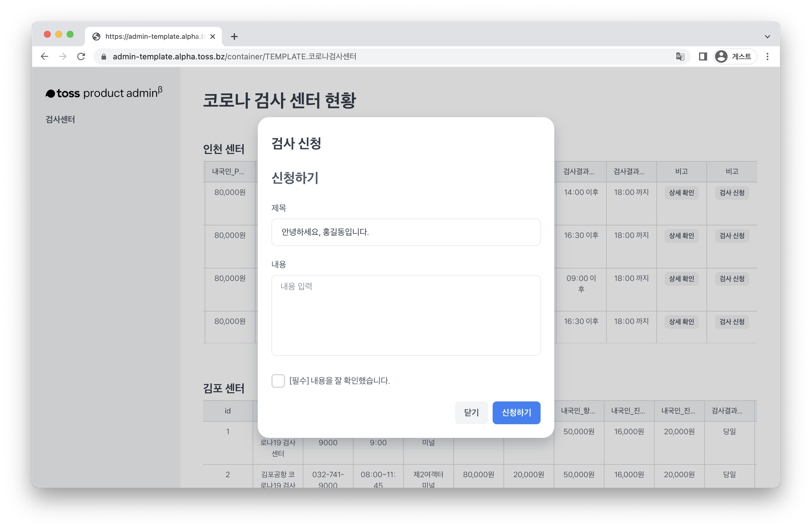
Task: Switch to the admin-template browser tab
Action: click(155, 36)
